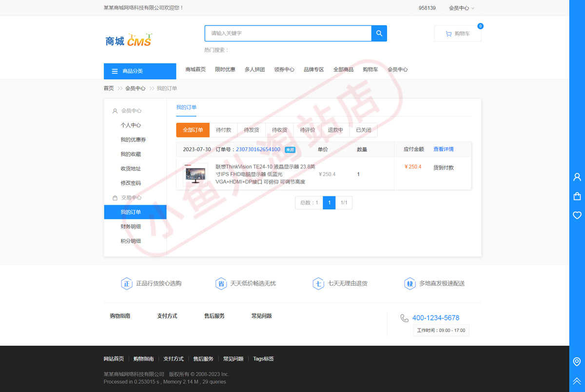Viewport: 585px width, 392px height.
Task: Click the 商城CMS logo
Action: (x=129, y=40)
